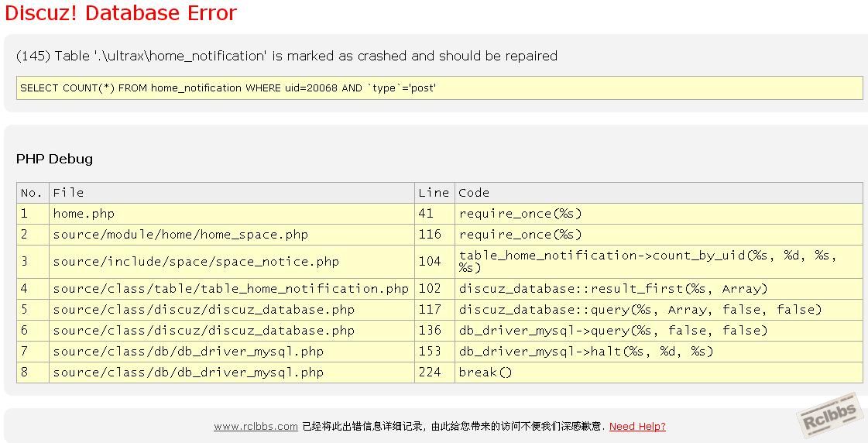Image resolution: width=868 pixels, height=443 pixels.
Task: Select the table crashed error message text
Action: coord(286,56)
